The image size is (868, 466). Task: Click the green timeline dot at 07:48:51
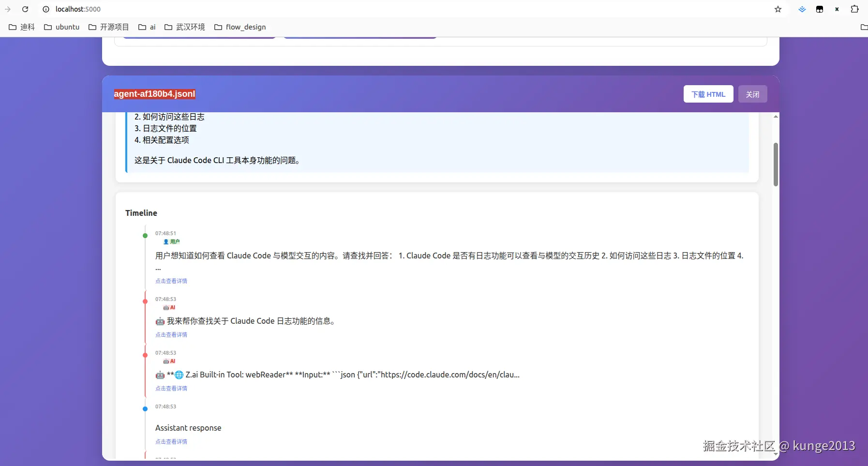coord(145,236)
